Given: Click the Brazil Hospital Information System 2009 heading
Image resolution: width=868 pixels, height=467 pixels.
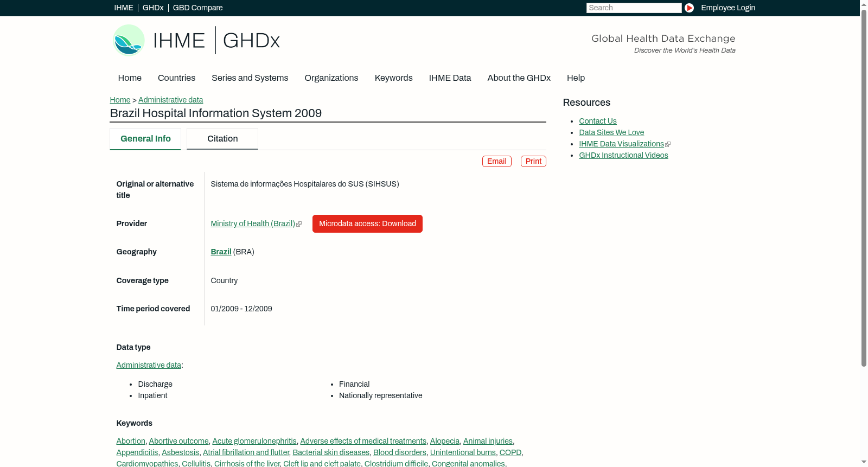Looking at the screenshot, I should click(216, 113).
